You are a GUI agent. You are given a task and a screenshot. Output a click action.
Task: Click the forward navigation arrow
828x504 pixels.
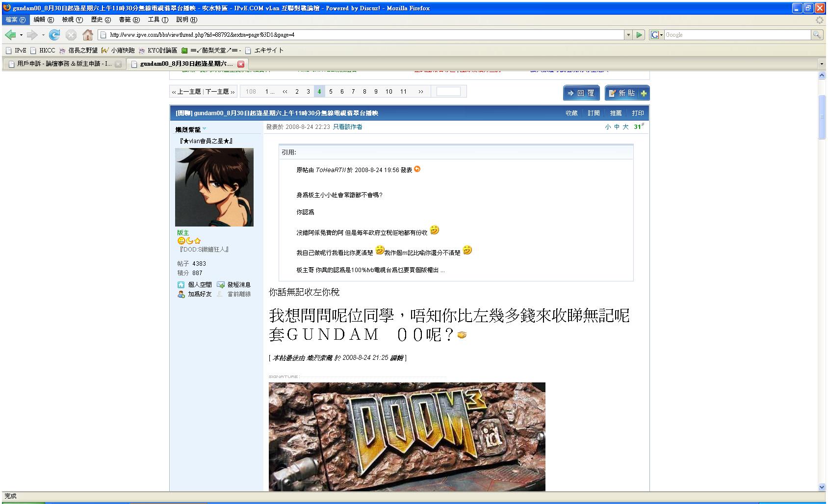(32, 35)
